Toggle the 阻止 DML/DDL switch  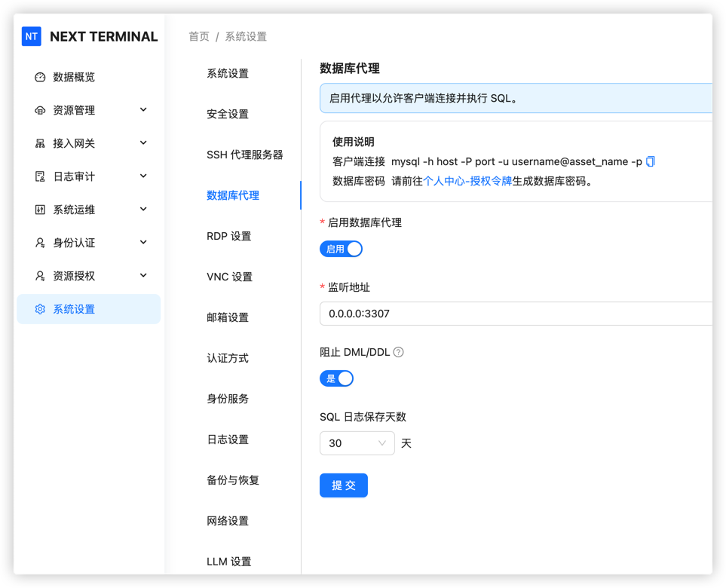[336, 378]
